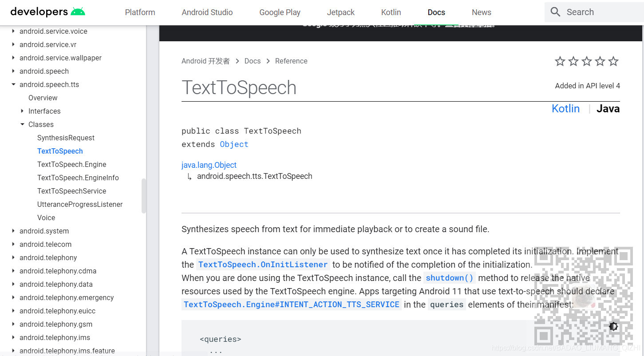
Task: Expand android.service.voice tree node
Action: 13,31
